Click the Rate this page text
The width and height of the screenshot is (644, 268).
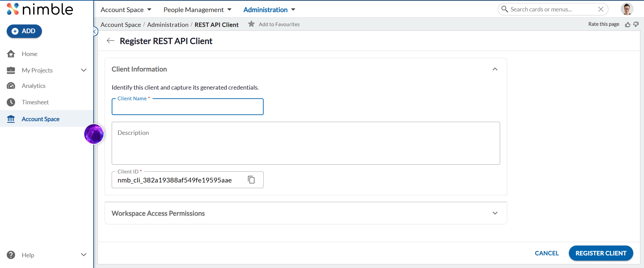pos(603,24)
